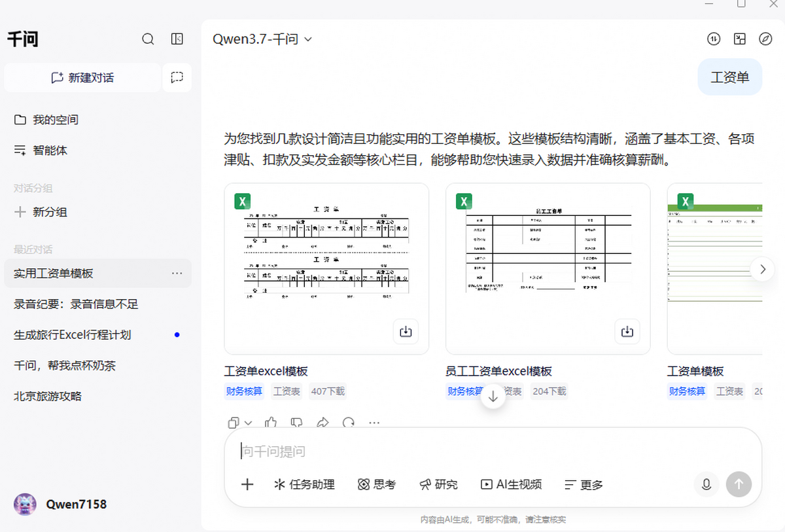Image resolution: width=785 pixels, height=532 pixels.
Task: Click the circled up-down arrows icon in header
Action: tap(714, 39)
